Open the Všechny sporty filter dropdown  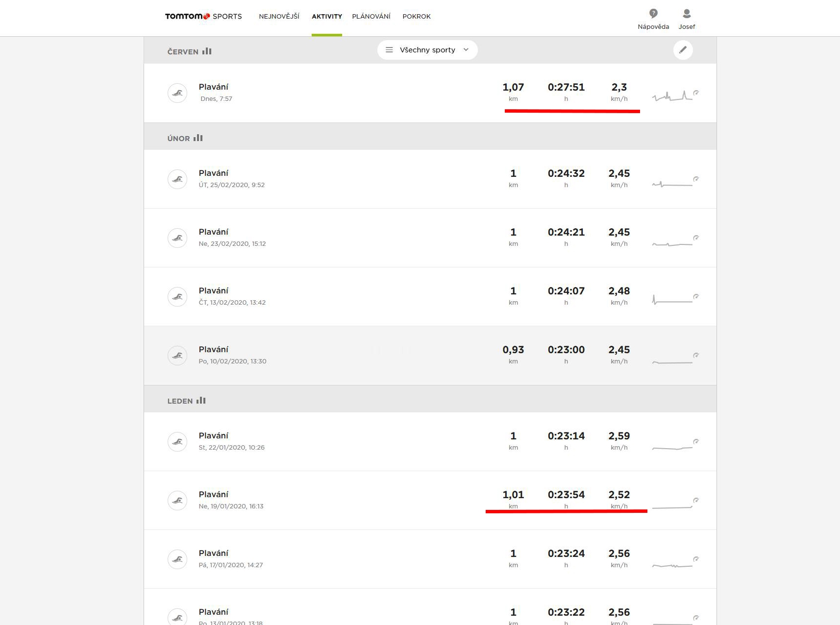tap(427, 50)
